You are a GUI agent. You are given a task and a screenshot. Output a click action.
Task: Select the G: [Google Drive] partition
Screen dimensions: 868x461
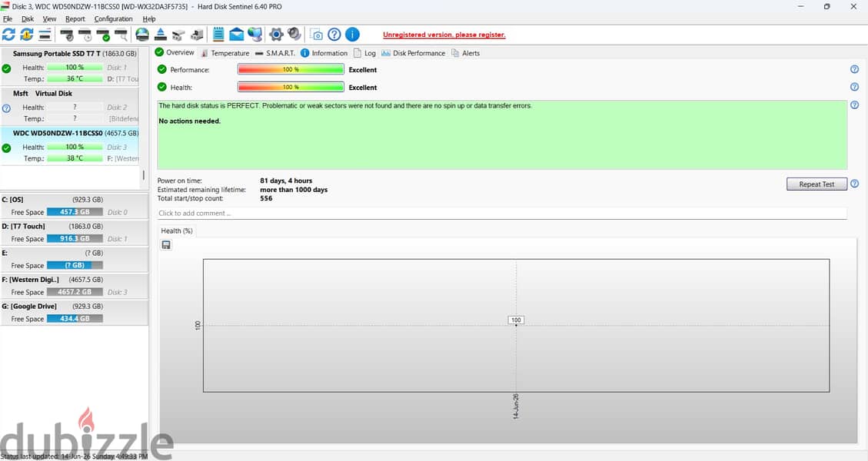pyautogui.click(x=74, y=312)
